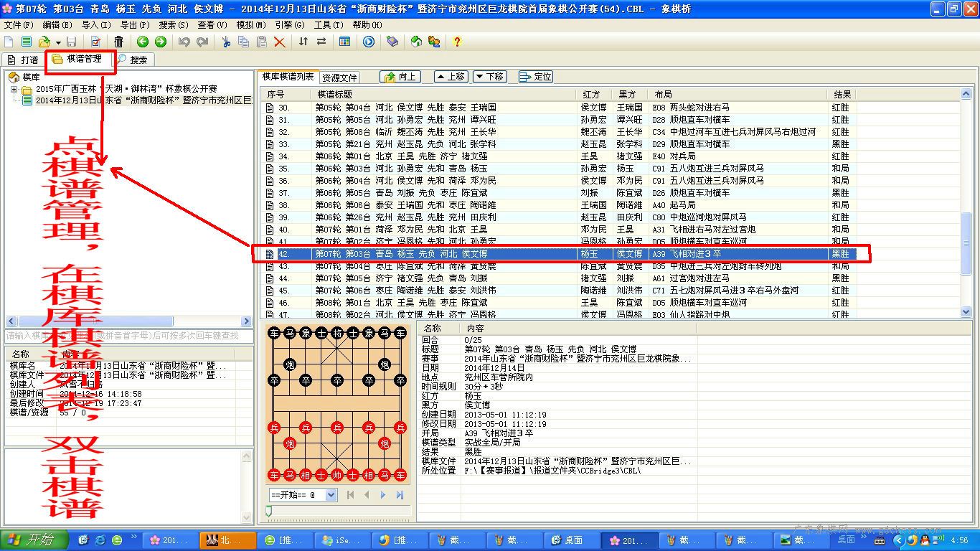Click the 下移 button
Image resolution: width=980 pixels, height=551 pixels.
(x=489, y=77)
